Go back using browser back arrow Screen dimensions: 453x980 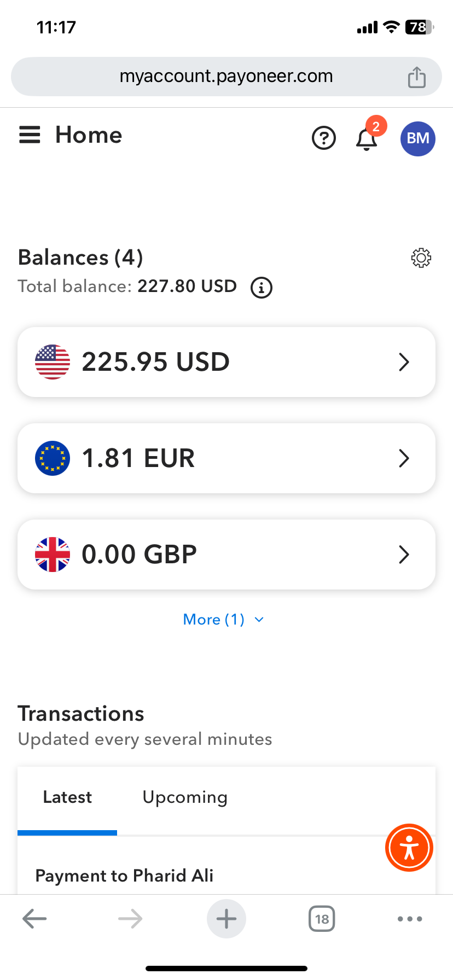click(x=34, y=919)
